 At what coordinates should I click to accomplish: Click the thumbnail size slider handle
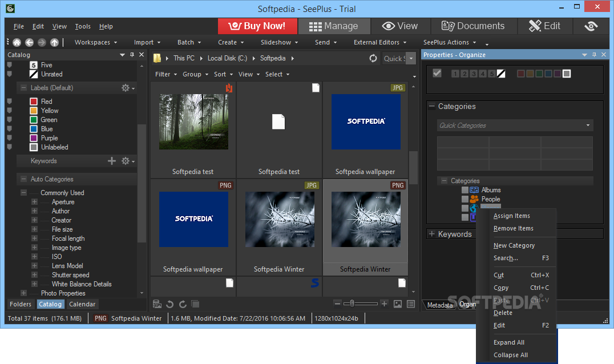[352, 304]
